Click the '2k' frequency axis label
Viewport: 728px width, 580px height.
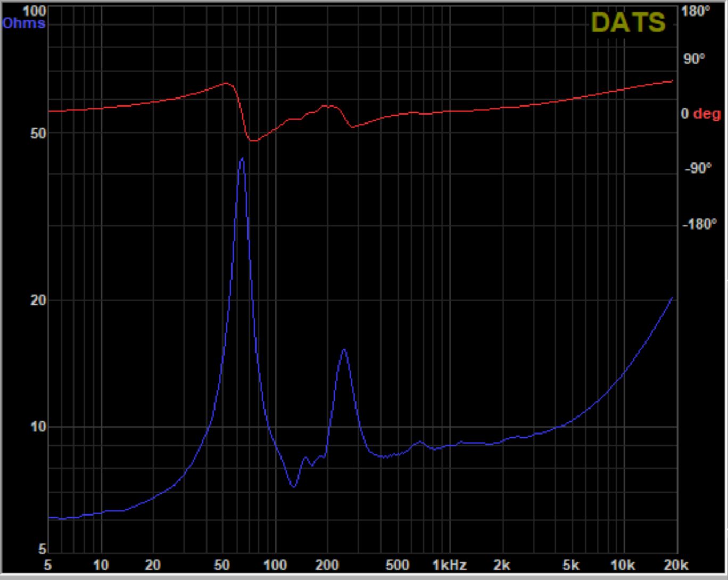tap(502, 565)
